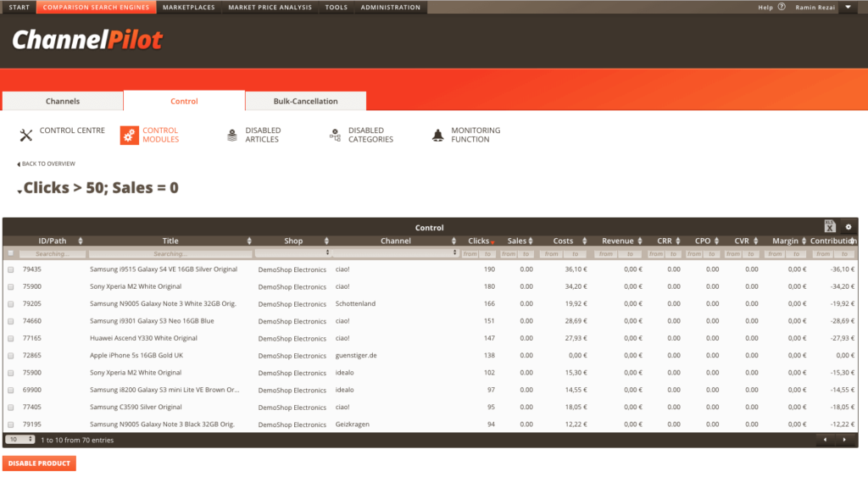Click the Title search input field

point(170,253)
